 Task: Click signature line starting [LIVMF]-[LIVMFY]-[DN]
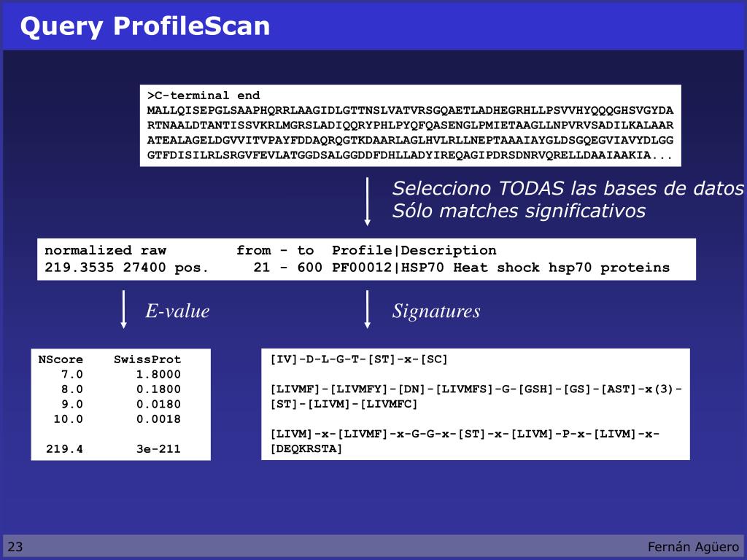476,389
